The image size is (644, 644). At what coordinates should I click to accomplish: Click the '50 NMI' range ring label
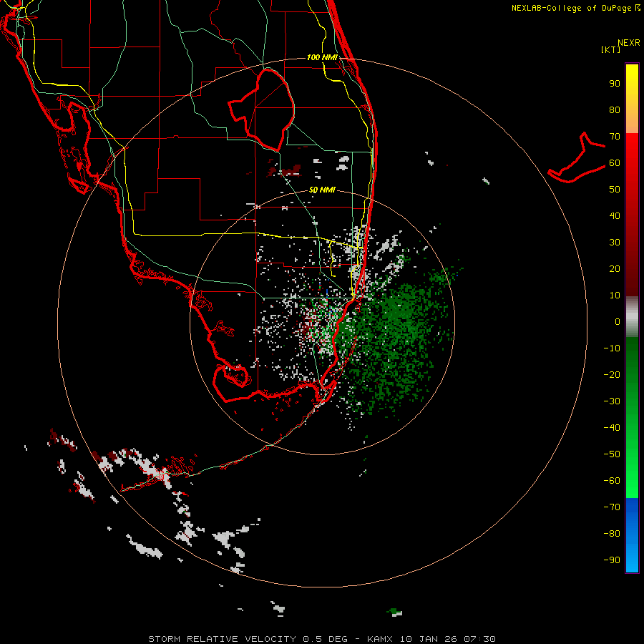click(322, 190)
